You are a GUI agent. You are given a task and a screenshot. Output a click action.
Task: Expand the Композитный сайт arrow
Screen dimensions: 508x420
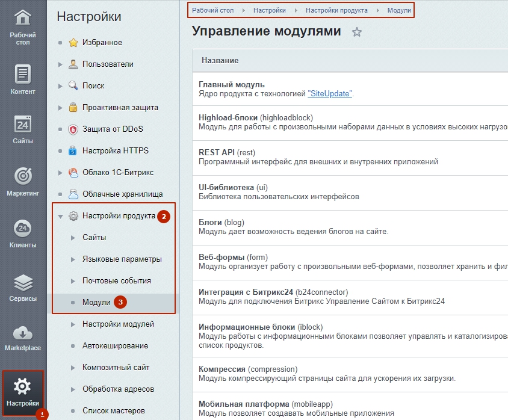73,368
